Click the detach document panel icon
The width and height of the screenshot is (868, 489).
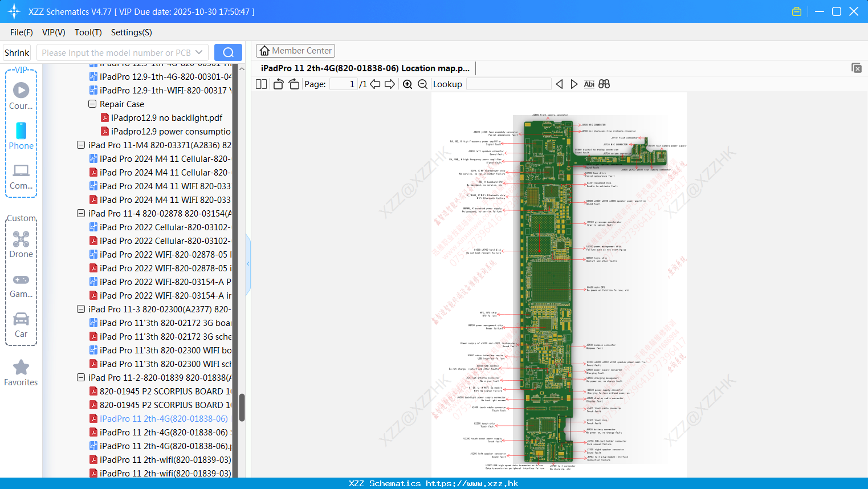coord(856,68)
